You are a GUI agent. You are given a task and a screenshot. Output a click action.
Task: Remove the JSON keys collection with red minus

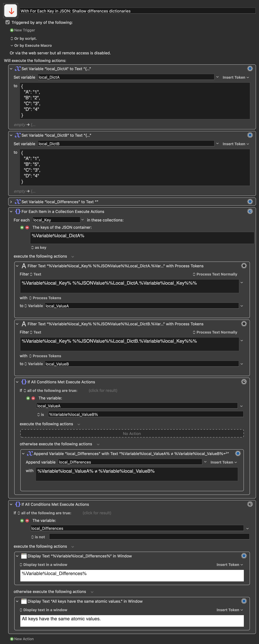coord(27,228)
